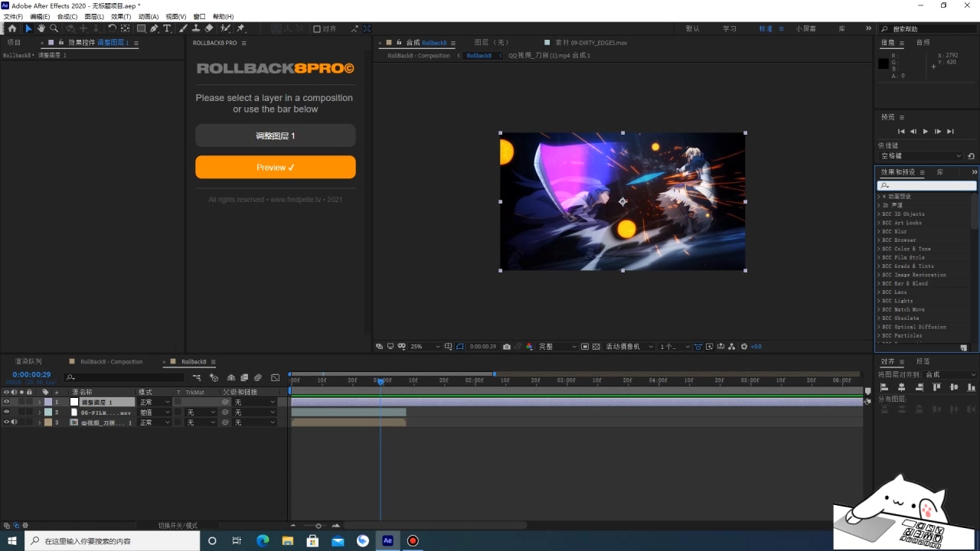The width and height of the screenshot is (980, 551).
Task: Open the 完整 resolution dropdown
Action: 557,346
